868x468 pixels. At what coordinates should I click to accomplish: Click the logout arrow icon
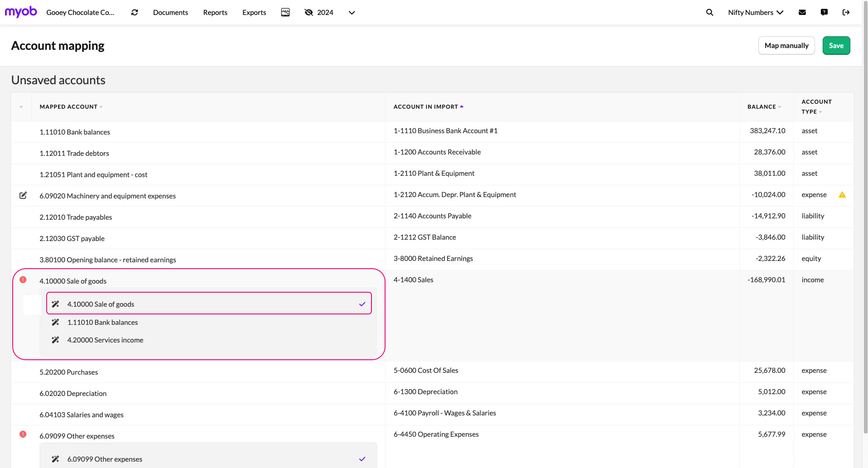pyautogui.click(x=846, y=13)
